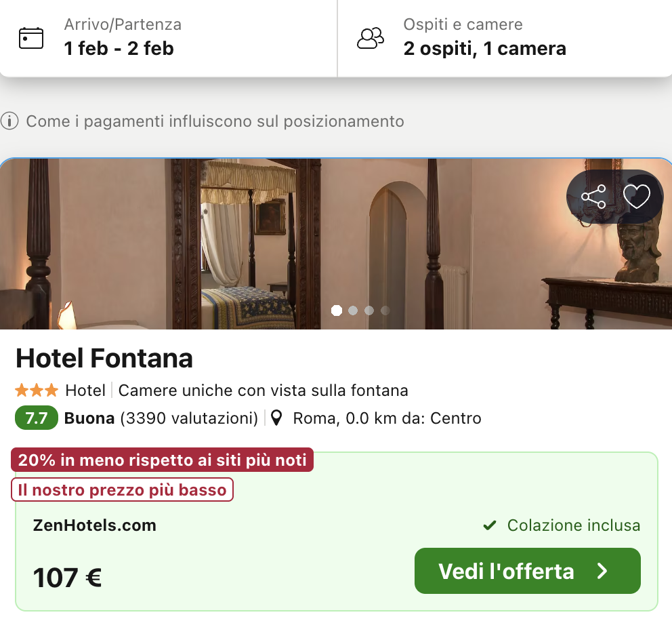672x621 pixels.
Task: Click the location pin icon
Action: pos(276,418)
